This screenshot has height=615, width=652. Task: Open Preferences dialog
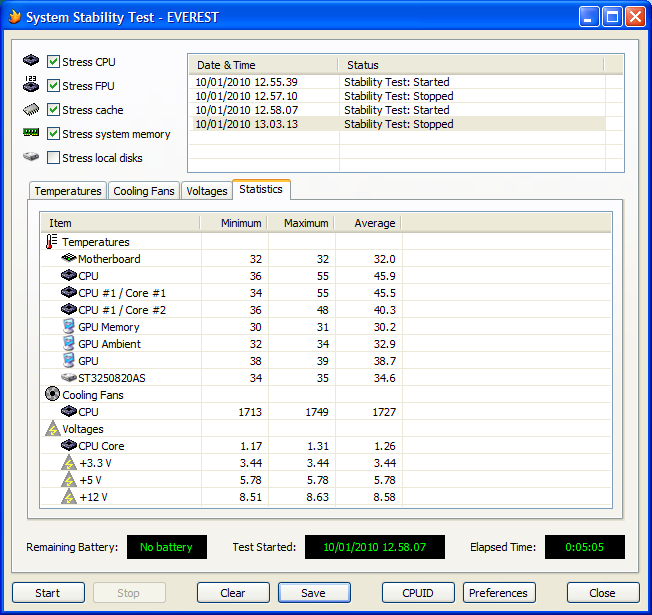498,593
